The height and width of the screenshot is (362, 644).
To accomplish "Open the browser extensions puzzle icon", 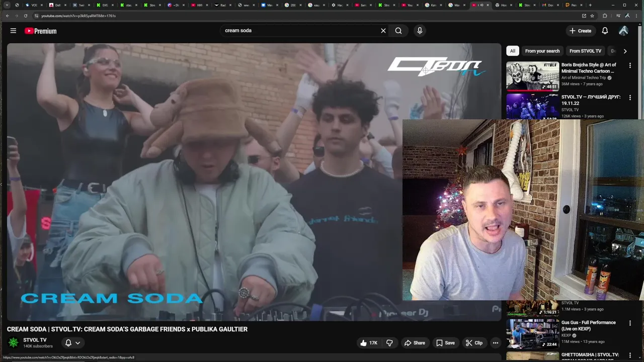I will tap(605, 16).
